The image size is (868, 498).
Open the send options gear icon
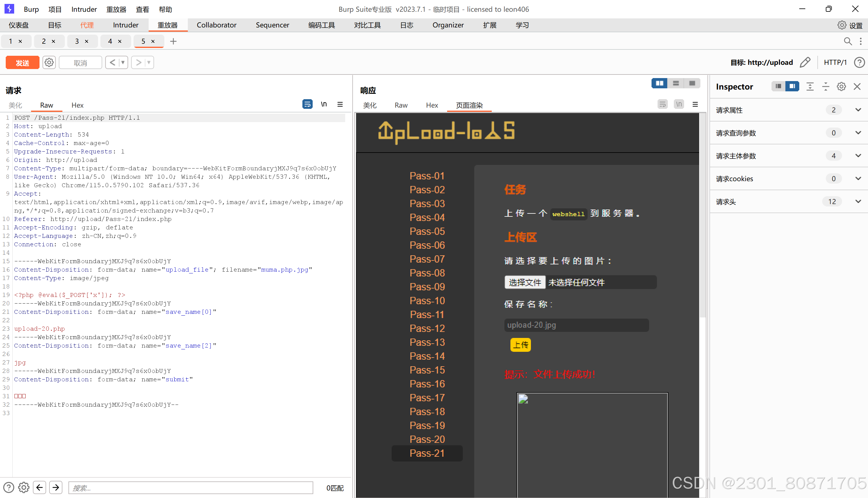point(49,63)
